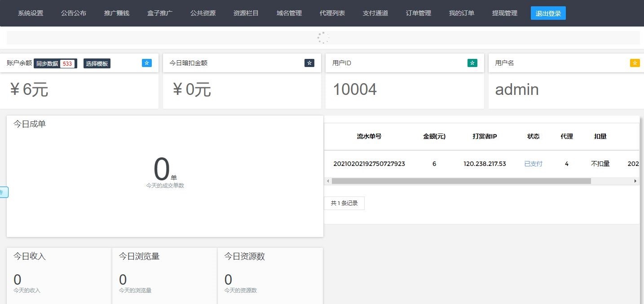Screen dimensions: 644x304
Task: Click the 退出登录 logout button
Action: point(548,13)
